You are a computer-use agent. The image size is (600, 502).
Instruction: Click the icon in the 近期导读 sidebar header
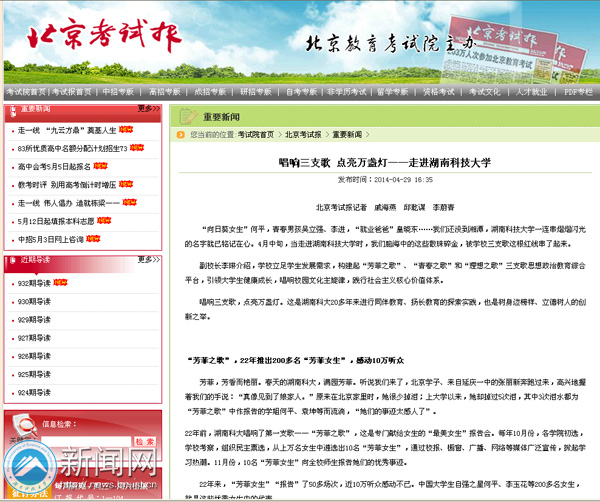pos(13,260)
